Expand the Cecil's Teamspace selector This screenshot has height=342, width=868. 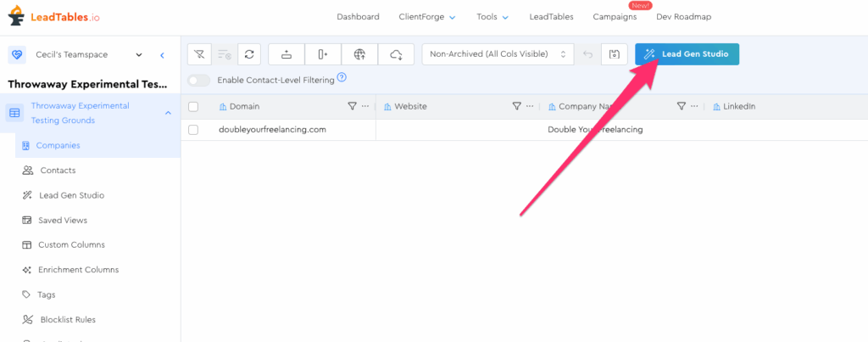(139, 54)
